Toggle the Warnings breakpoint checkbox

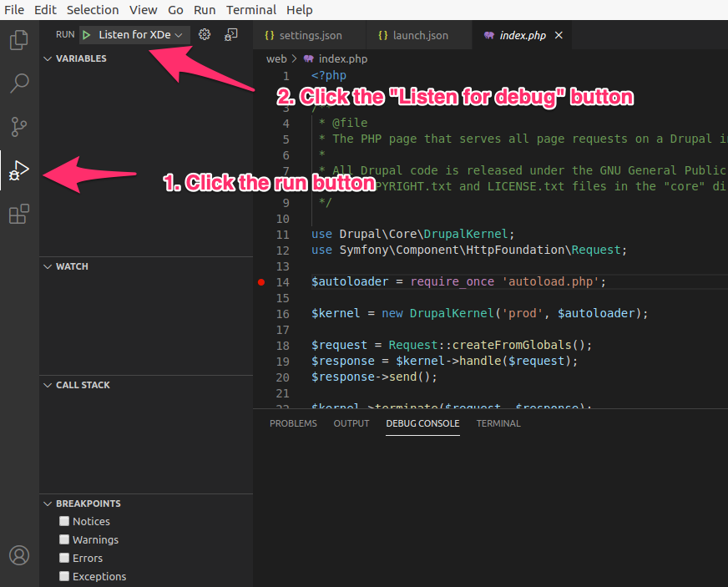tap(64, 539)
